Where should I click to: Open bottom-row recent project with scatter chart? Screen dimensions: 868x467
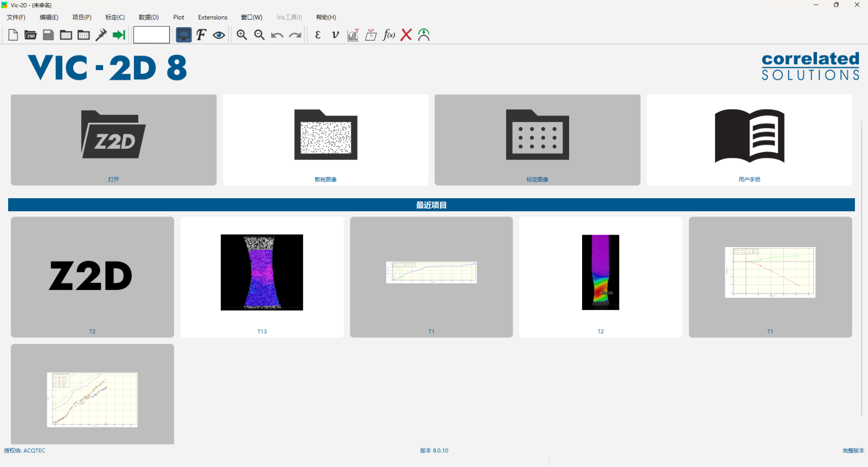point(92,394)
